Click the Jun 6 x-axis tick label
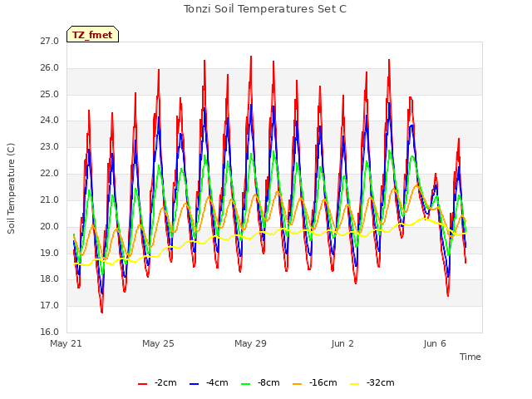 pos(435,343)
